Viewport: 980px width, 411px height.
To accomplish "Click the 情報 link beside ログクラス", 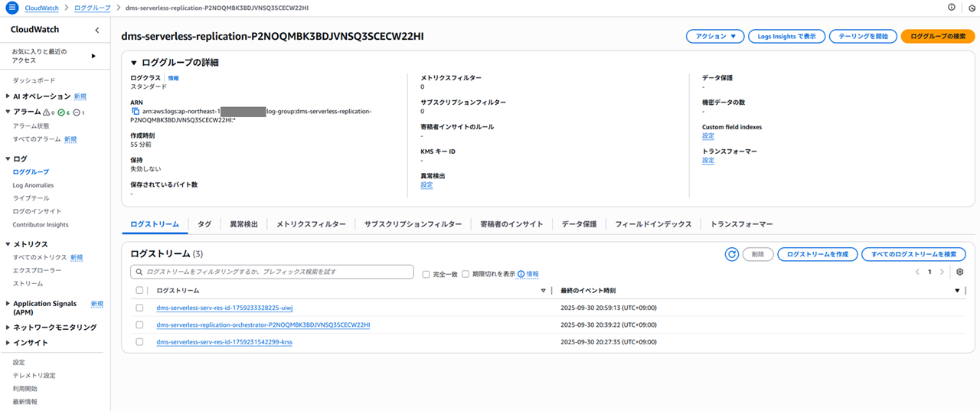I will [174, 78].
